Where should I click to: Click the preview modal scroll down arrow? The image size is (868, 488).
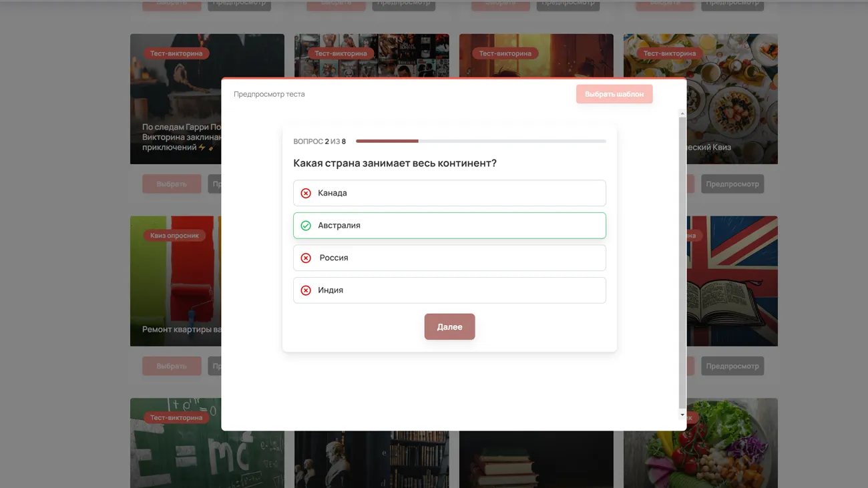point(682,415)
